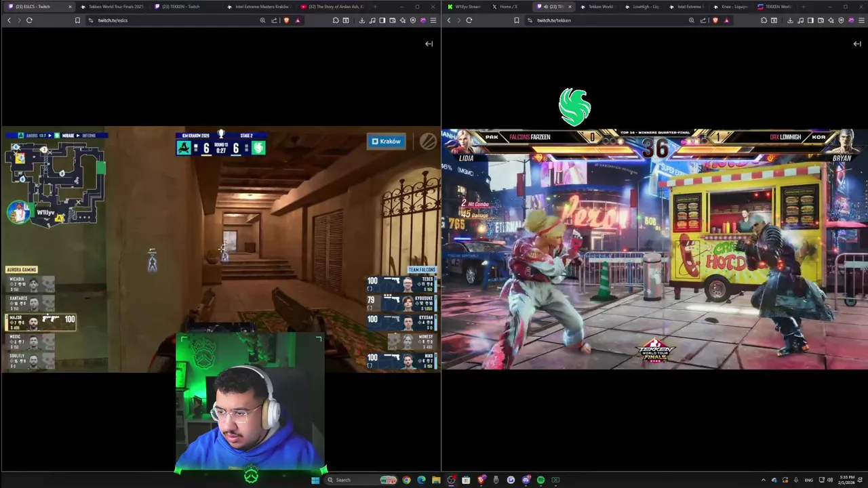The height and width of the screenshot is (488, 868).
Task: Open Brave Shields in the tekken window
Action: pos(715,20)
